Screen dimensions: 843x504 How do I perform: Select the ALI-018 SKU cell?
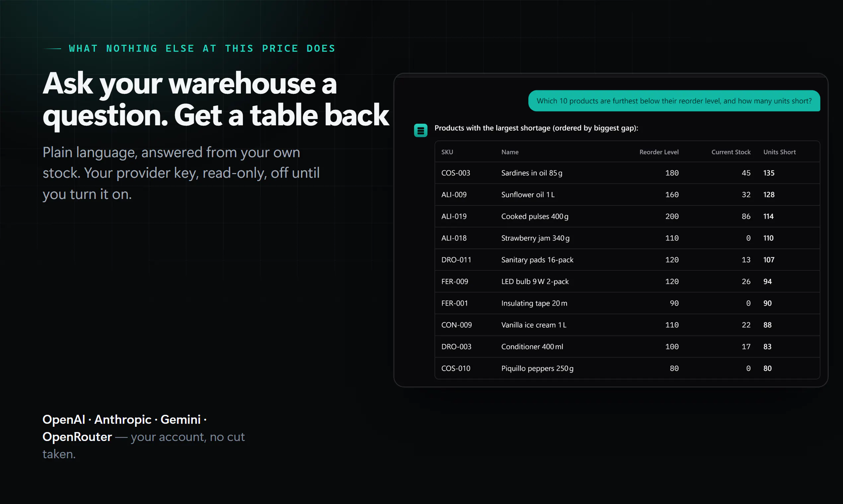pos(454,238)
